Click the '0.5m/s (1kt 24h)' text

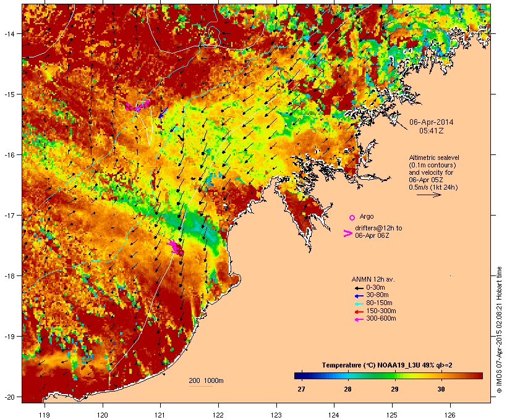(x=433, y=187)
